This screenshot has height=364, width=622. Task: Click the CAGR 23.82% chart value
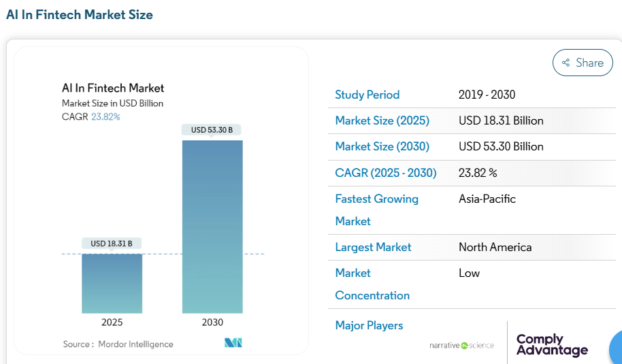coord(105,116)
